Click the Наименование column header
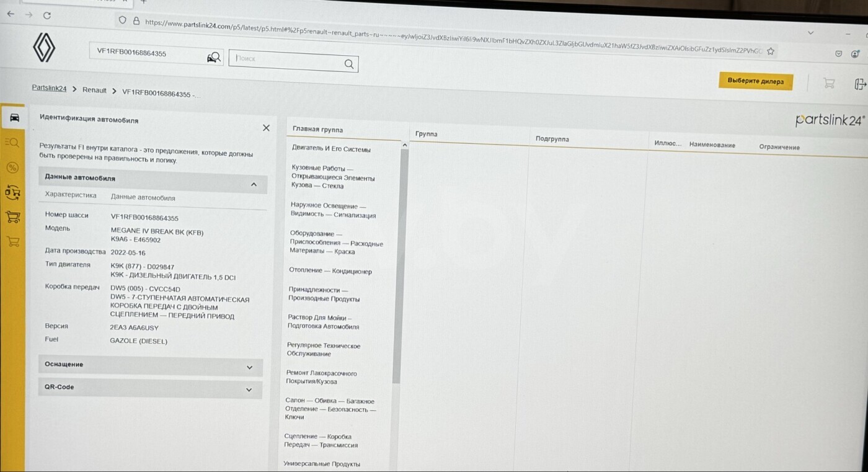The width and height of the screenshot is (868, 472). 712,145
